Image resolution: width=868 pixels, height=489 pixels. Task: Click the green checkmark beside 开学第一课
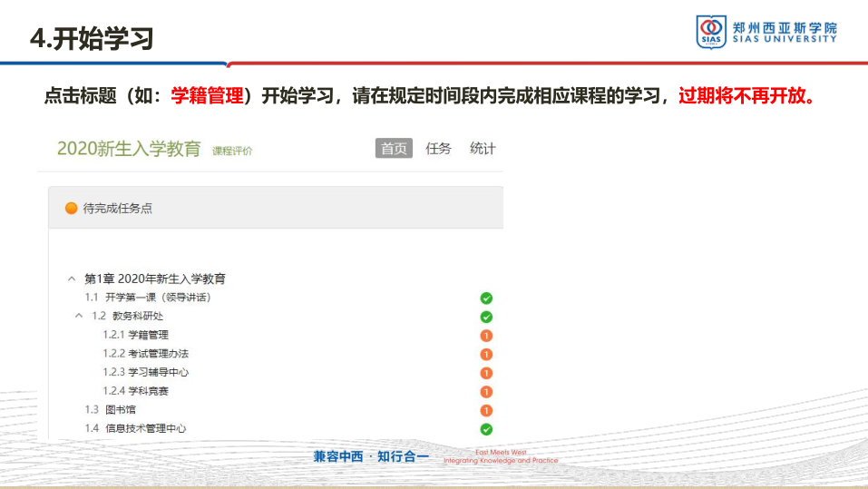(x=486, y=298)
